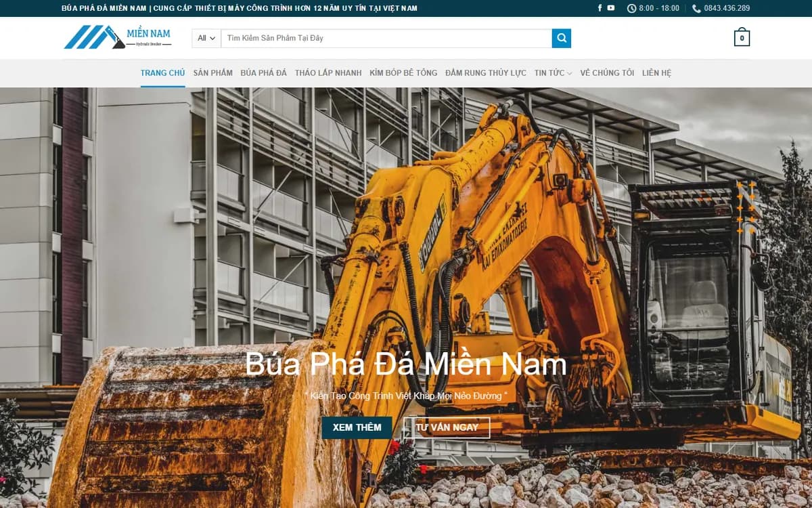Image resolution: width=812 pixels, height=508 pixels.
Task: Open Búa Phá Đá menu item
Action: click(263, 73)
